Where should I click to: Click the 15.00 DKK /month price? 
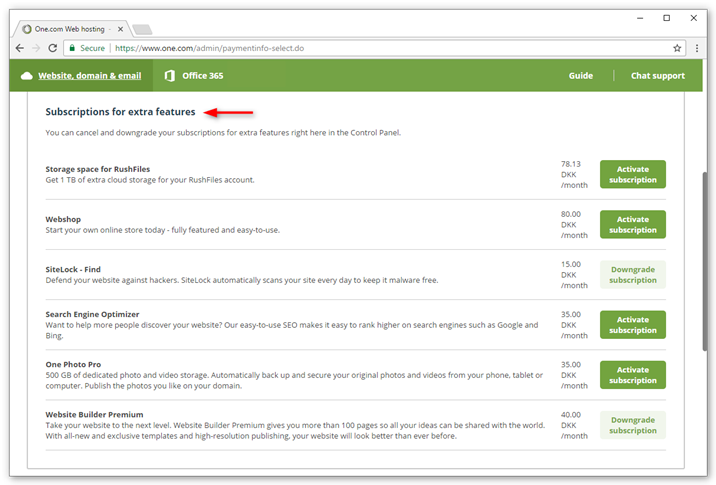(574, 275)
